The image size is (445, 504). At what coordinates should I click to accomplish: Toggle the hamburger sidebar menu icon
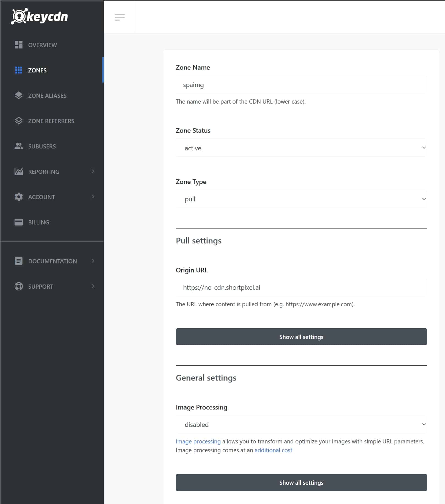click(x=119, y=17)
